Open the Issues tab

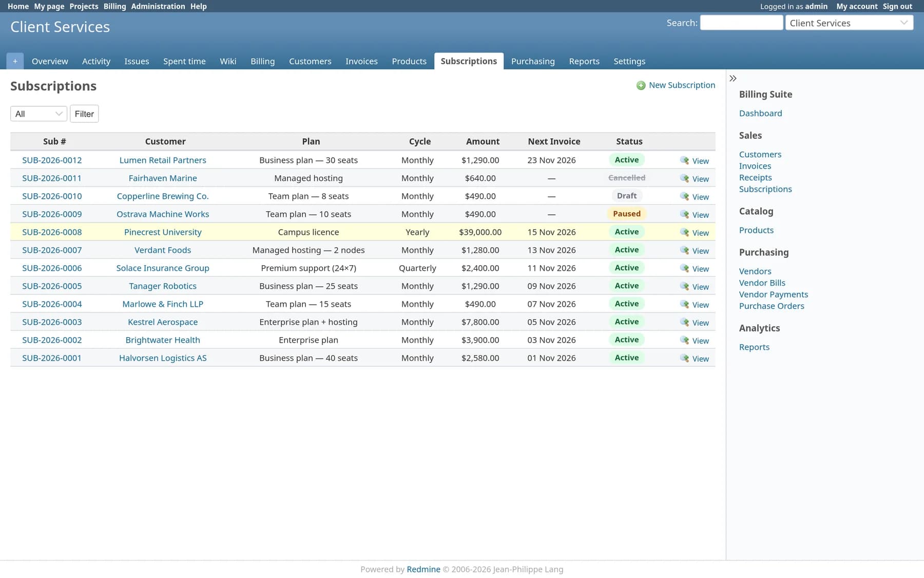pos(137,61)
